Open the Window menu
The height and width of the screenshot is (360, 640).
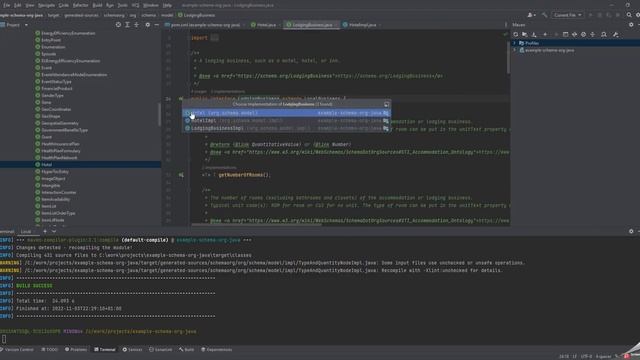pyautogui.click(x=151, y=5)
